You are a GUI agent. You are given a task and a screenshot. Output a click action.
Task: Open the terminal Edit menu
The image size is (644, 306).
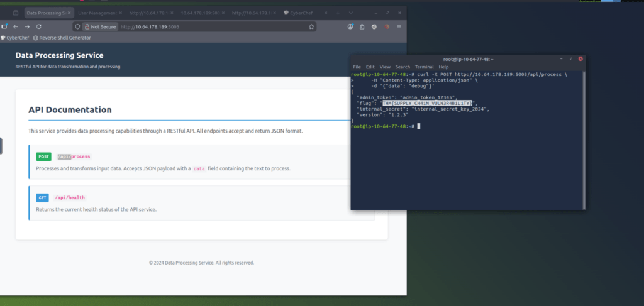(x=370, y=67)
